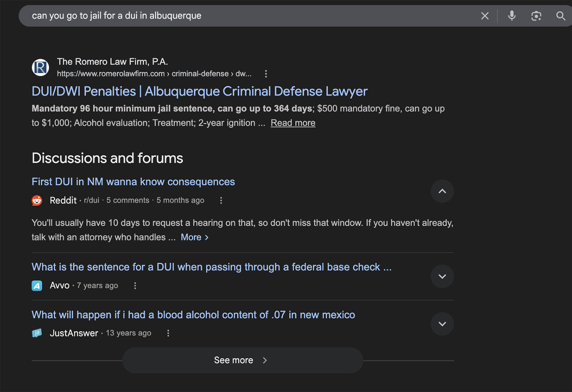Collapse the Reddit First DUI discussion
Viewport: 572px width, 392px height.
click(x=442, y=191)
